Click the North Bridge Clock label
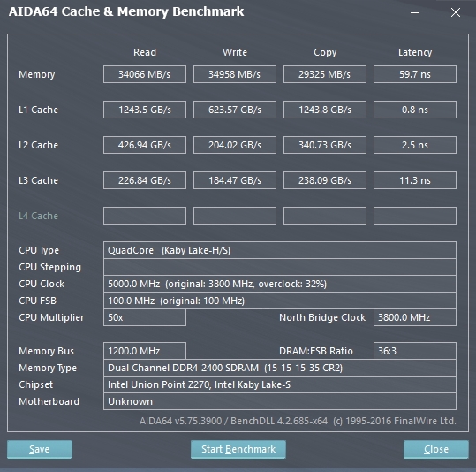The image size is (476, 472). click(x=322, y=317)
